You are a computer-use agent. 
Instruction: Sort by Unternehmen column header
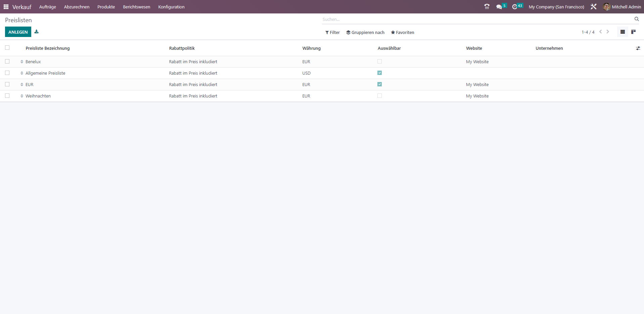click(x=549, y=48)
